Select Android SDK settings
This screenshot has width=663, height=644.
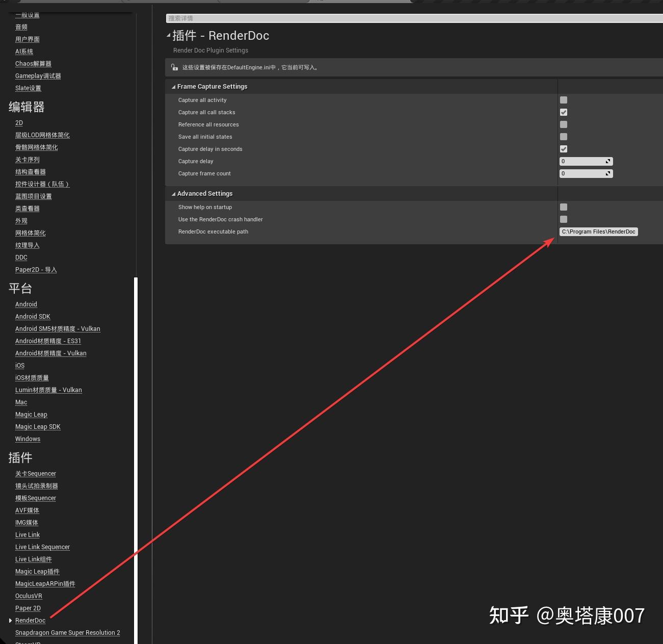(x=33, y=317)
